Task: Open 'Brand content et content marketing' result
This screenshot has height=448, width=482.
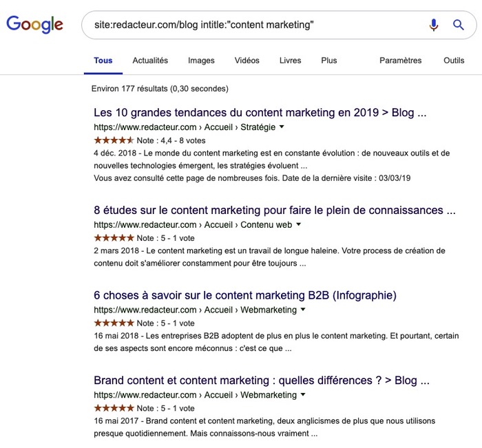Action: pos(262,381)
